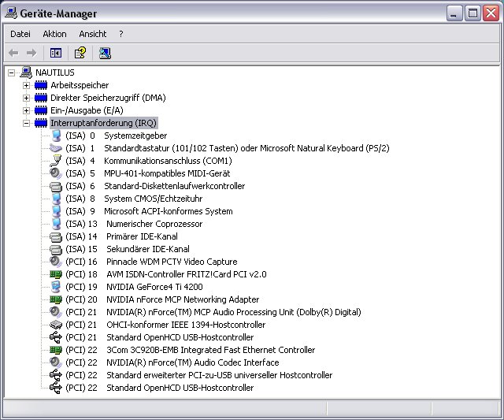Select MPU-401-kompatibles MIDI-Gerät entry

(148, 173)
